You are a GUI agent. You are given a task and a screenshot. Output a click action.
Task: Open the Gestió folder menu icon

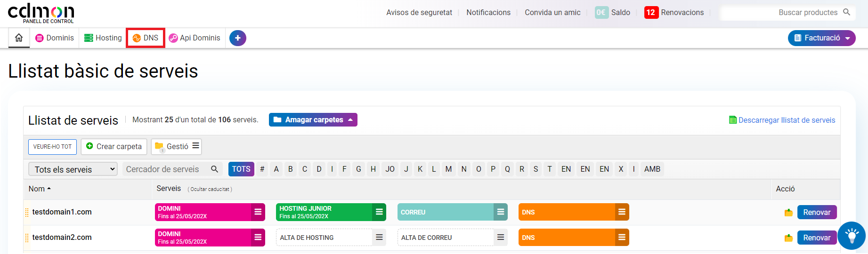click(196, 146)
